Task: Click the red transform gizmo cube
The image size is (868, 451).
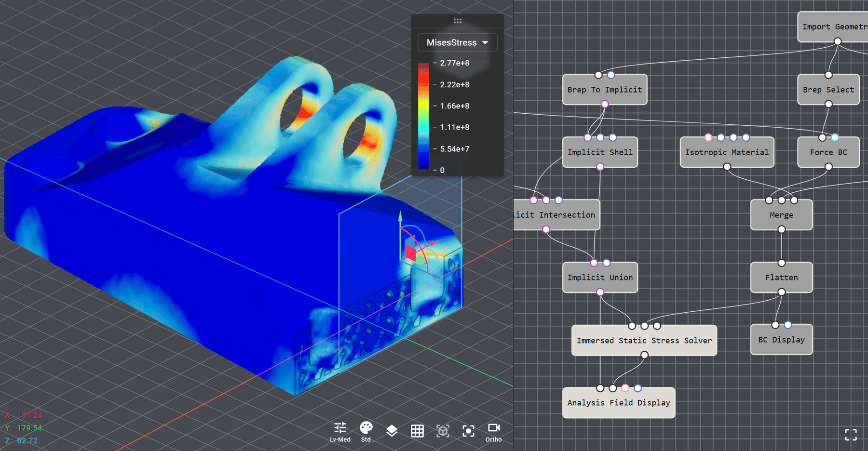Action: tap(410, 252)
